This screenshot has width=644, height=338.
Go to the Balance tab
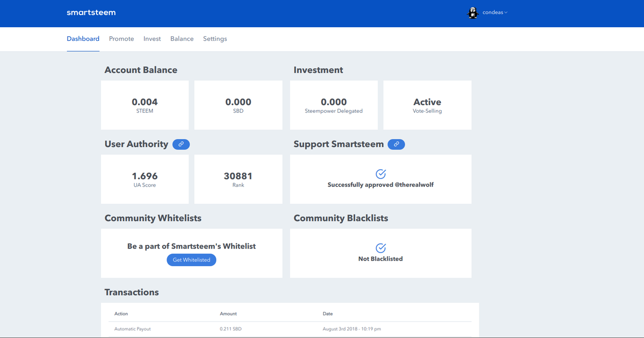click(182, 39)
